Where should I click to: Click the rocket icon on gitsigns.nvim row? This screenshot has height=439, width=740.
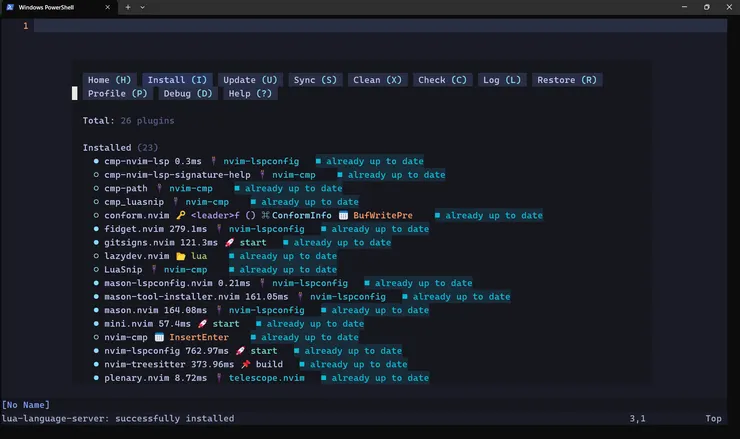[229, 243]
